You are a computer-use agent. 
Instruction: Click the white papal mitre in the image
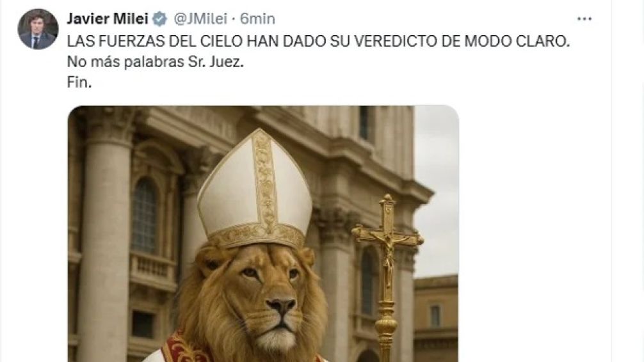255,189
